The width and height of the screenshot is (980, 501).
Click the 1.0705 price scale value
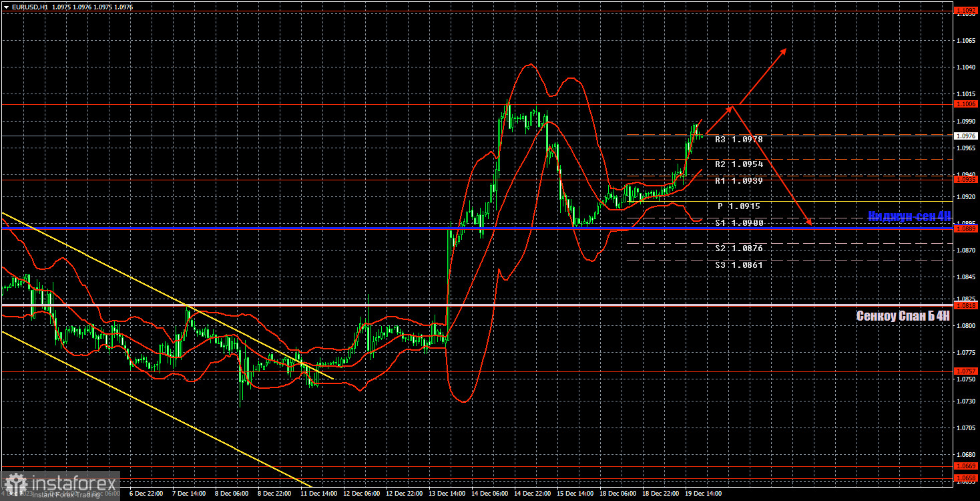[966, 428]
